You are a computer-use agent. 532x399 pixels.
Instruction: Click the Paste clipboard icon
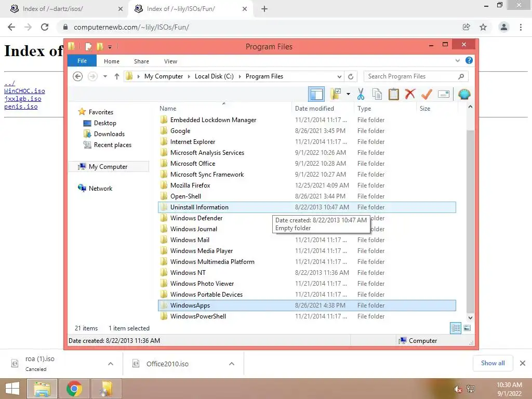click(393, 94)
